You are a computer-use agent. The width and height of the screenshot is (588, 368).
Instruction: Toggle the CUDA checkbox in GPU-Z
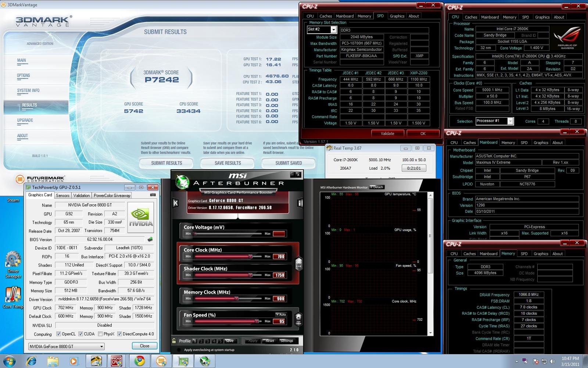click(80, 334)
